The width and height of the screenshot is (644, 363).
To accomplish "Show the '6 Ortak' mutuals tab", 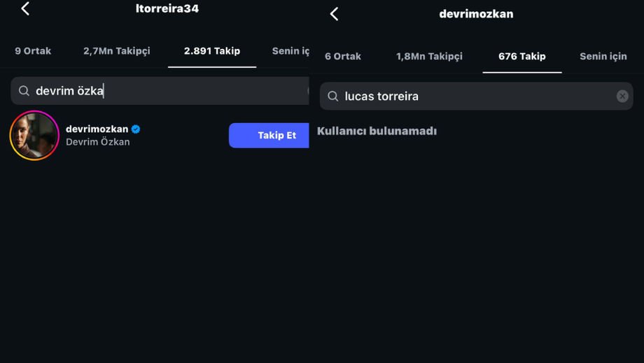I will pos(343,57).
